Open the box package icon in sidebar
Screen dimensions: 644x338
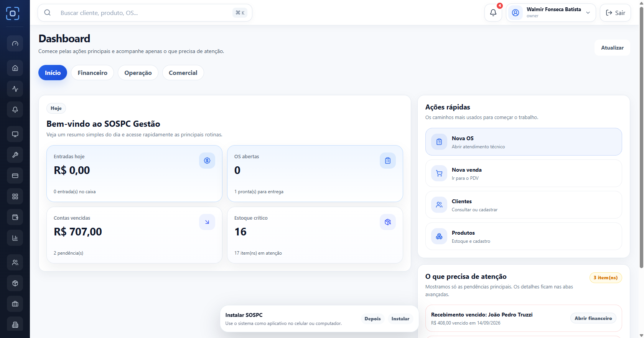click(x=15, y=283)
